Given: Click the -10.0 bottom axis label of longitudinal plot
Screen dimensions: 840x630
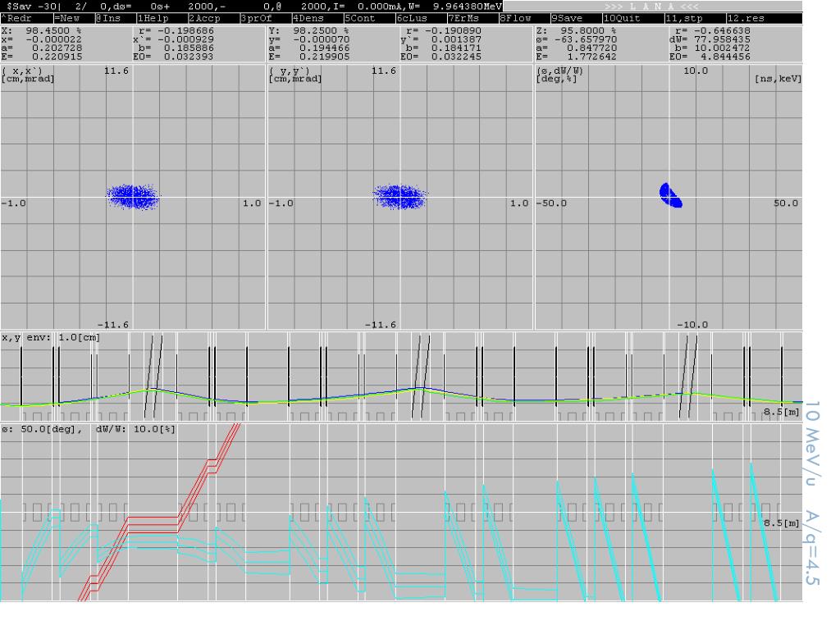Looking at the screenshot, I should click(692, 325).
